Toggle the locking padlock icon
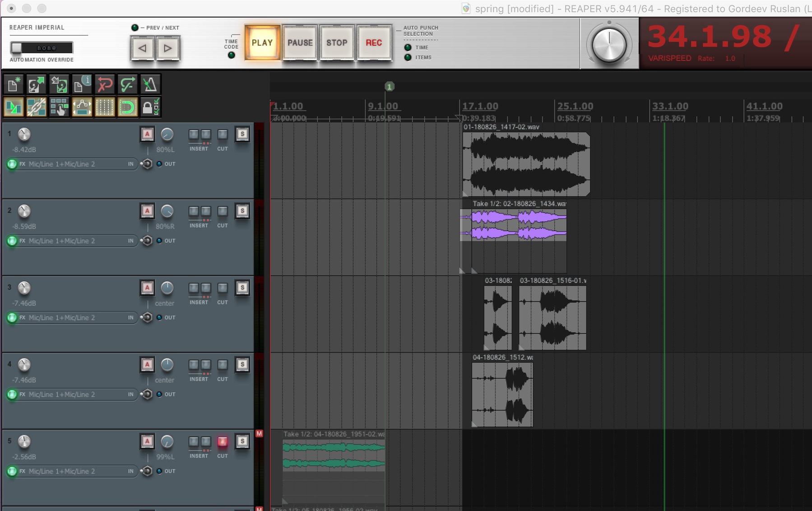 (x=150, y=107)
